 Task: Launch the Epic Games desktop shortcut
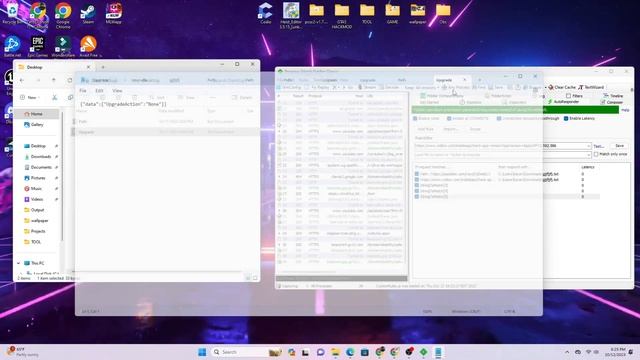pos(38,46)
